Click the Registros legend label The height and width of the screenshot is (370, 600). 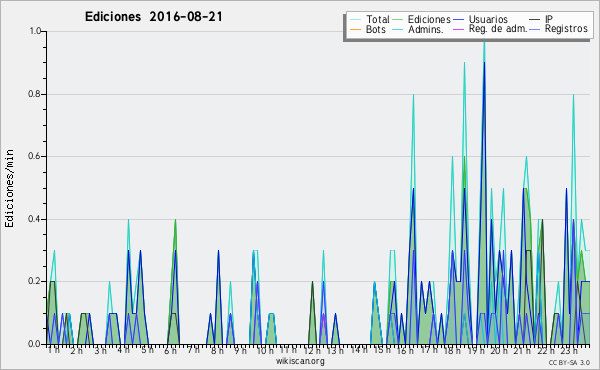pos(566,29)
